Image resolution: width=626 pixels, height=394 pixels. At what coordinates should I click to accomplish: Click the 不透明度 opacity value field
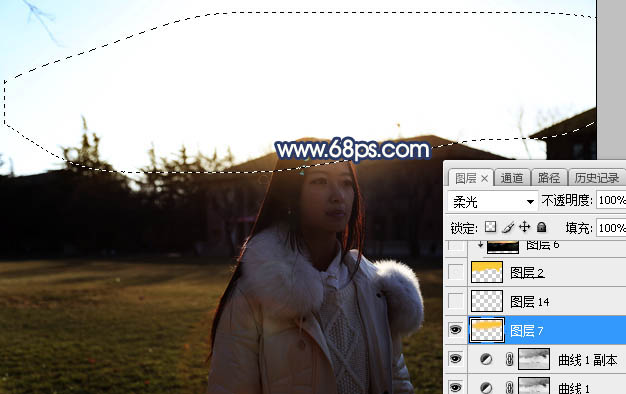(x=611, y=200)
